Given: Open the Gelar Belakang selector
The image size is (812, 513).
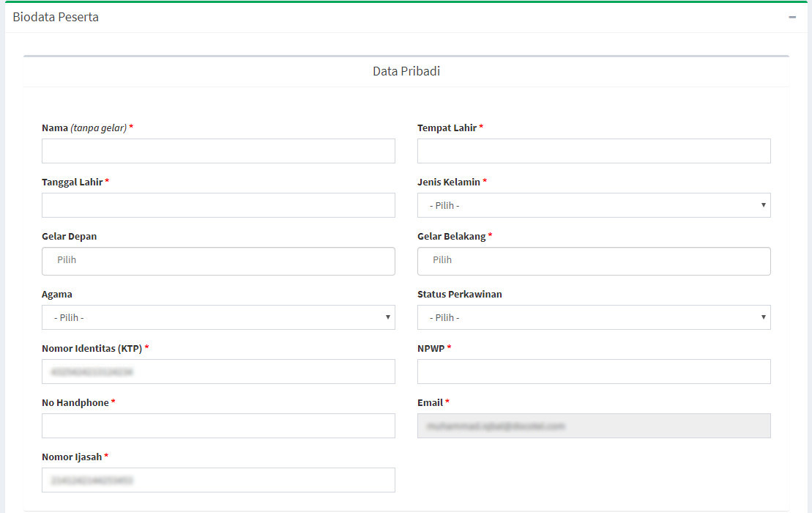Looking at the screenshot, I should tap(593, 260).
